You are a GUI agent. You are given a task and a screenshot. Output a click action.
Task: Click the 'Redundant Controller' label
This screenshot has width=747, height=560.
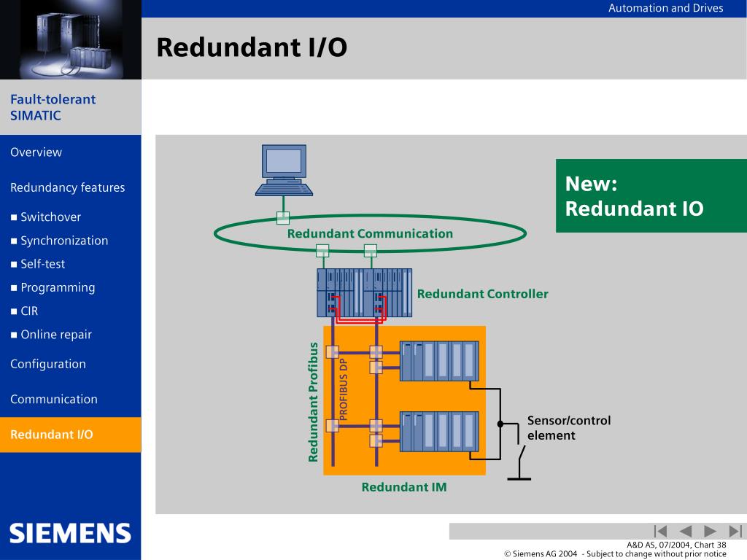(x=483, y=294)
